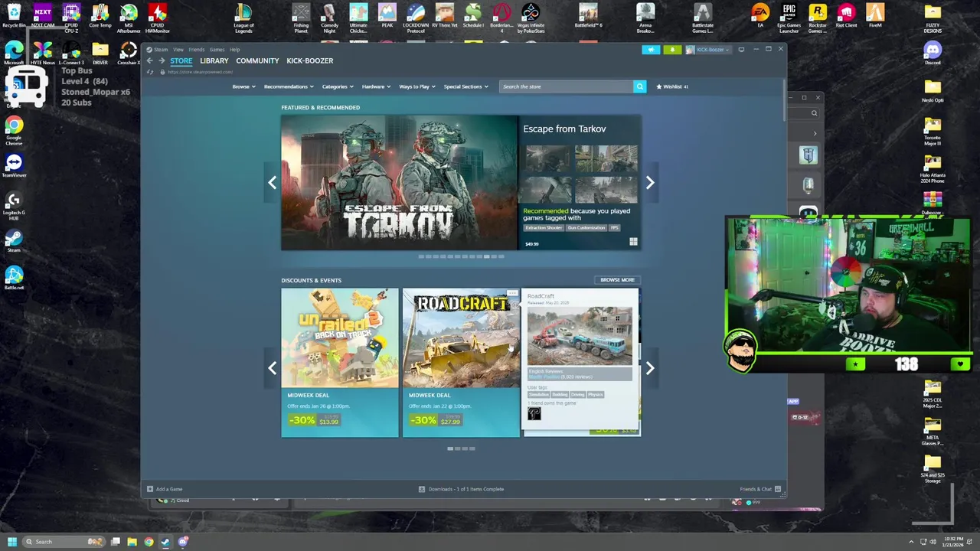This screenshot has height=551, width=980.
Task: Click the Steam store search magnifier button
Action: [x=640, y=86]
